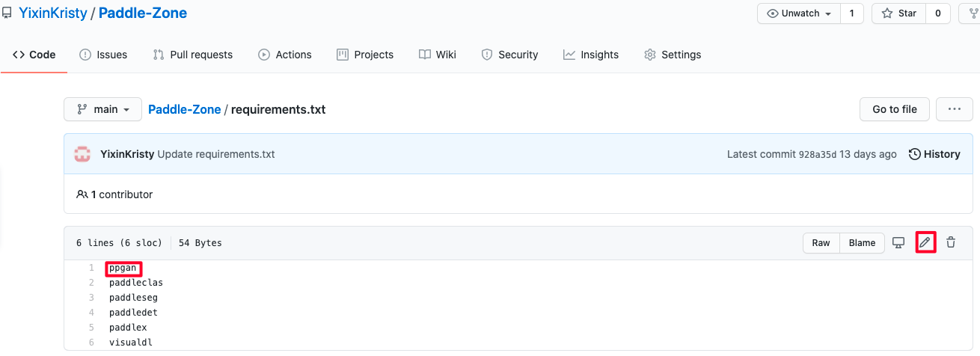Click the 6 lines (6 sloc) text

pyautogui.click(x=120, y=243)
